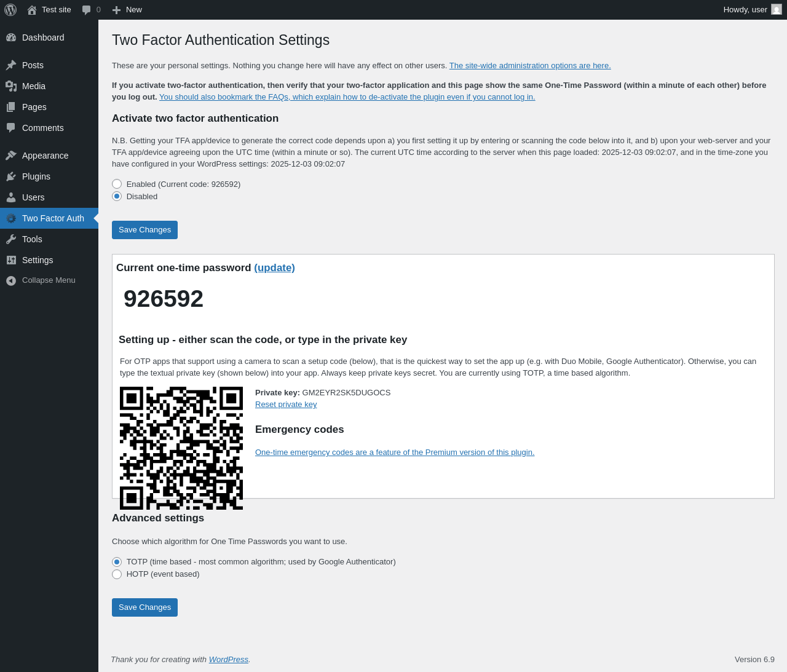
Task: Select the Enabled radio button
Action: pos(117,184)
